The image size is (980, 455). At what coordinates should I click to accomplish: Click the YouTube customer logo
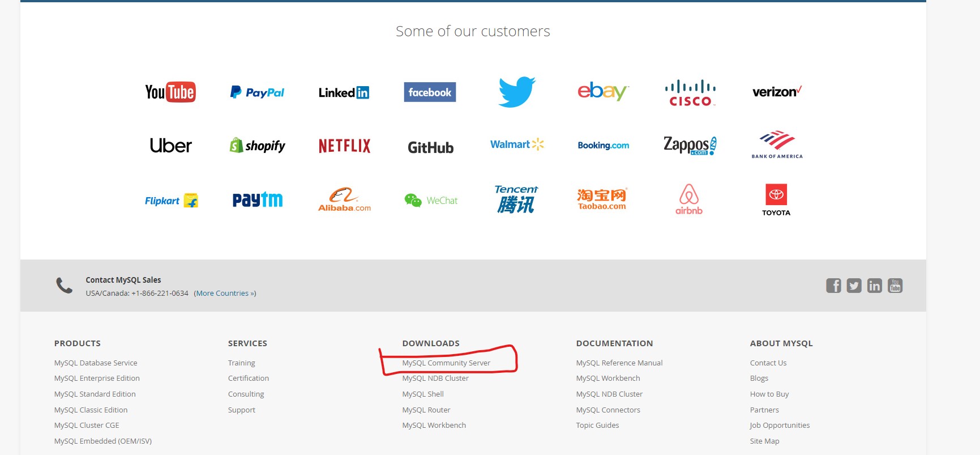click(x=170, y=92)
